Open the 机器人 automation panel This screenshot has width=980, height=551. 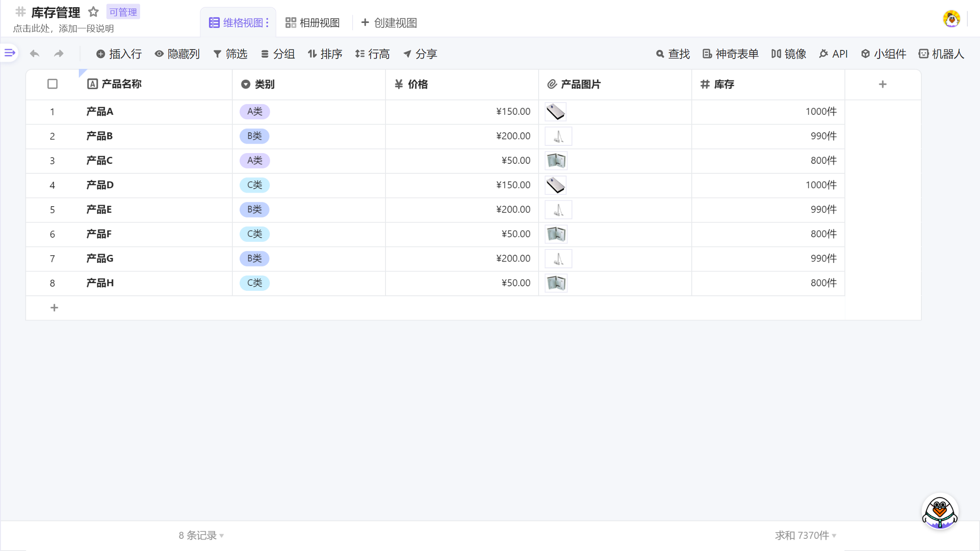pyautogui.click(x=941, y=54)
